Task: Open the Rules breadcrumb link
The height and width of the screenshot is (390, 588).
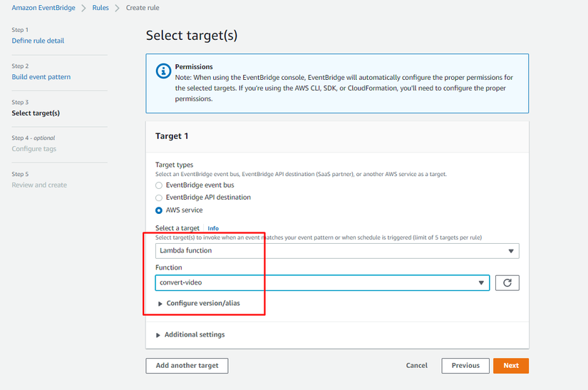Action: click(x=100, y=8)
